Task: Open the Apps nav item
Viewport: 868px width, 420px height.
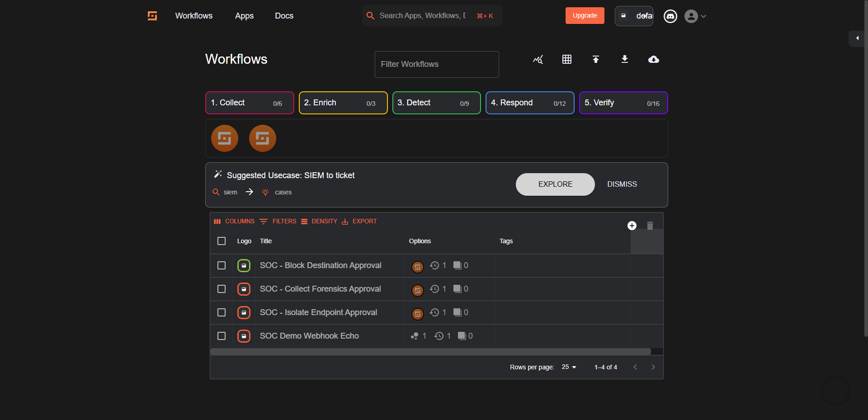Action: [244, 16]
